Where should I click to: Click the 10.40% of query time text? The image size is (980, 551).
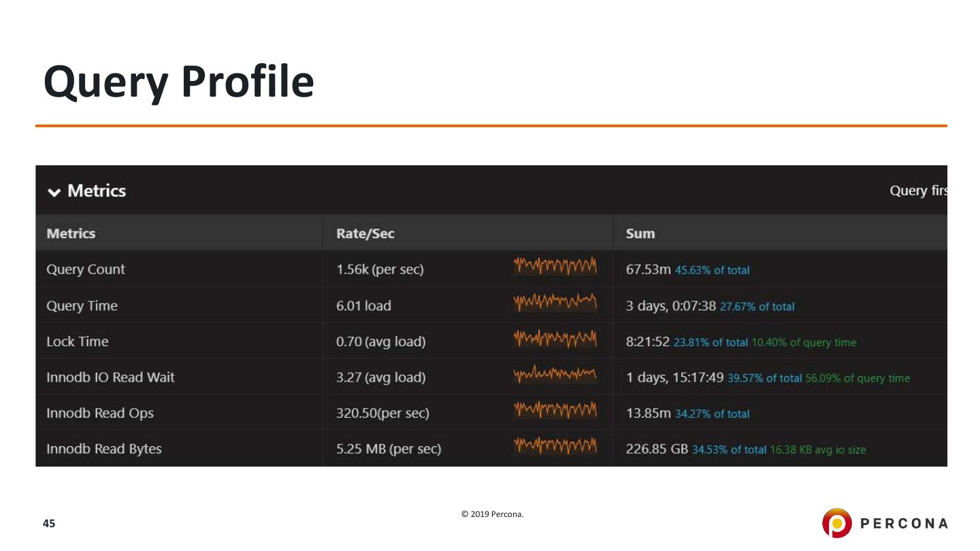(x=804, y=342)
